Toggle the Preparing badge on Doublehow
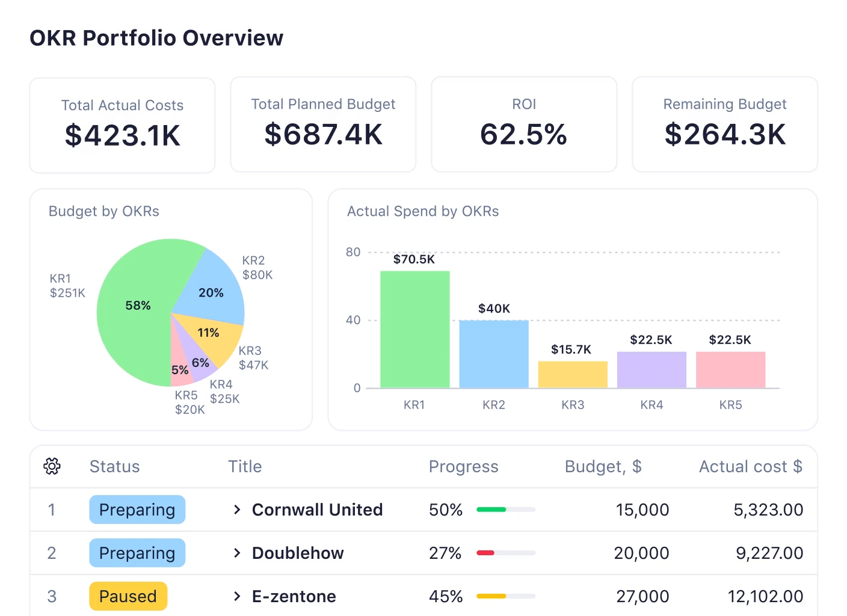Image resolution: width=847 pixels, height=616 pixels. coord(137,553)
